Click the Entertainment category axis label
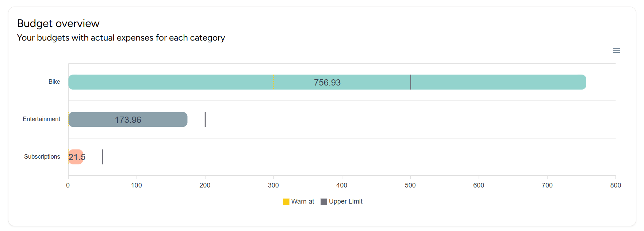 click(x=41, y=119)
